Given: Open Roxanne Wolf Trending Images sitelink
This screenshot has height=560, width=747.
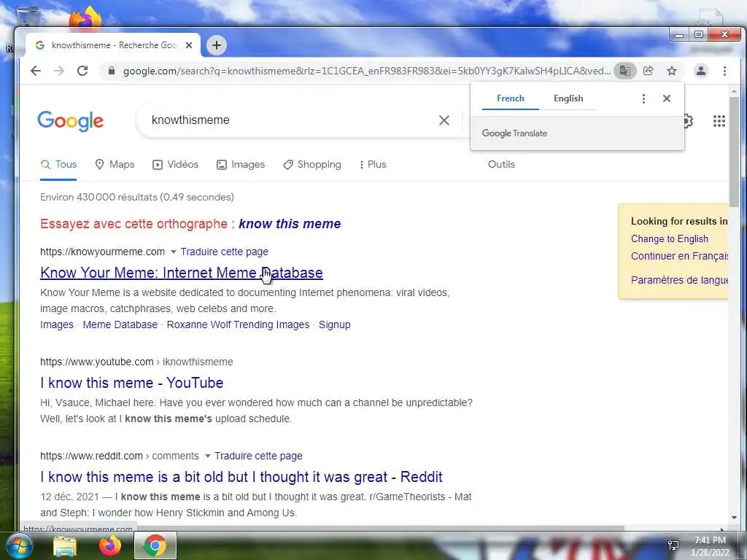Looking at the screenshot, I should 239,324.
